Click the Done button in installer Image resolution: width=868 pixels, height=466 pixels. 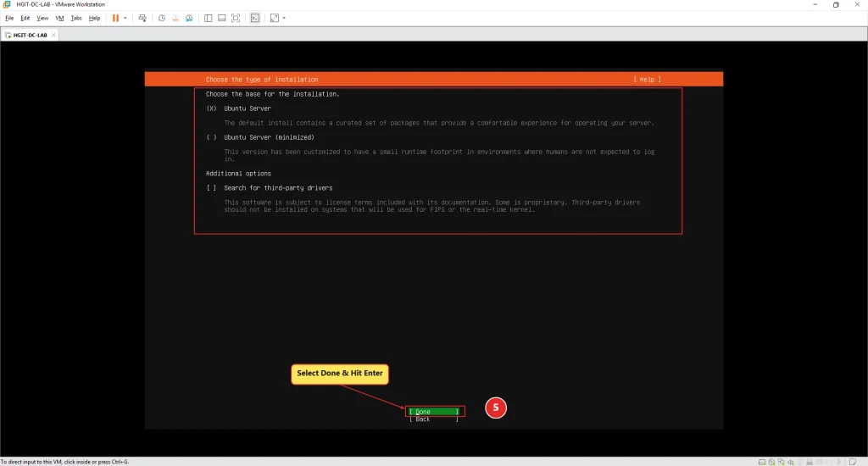(434, 412)
